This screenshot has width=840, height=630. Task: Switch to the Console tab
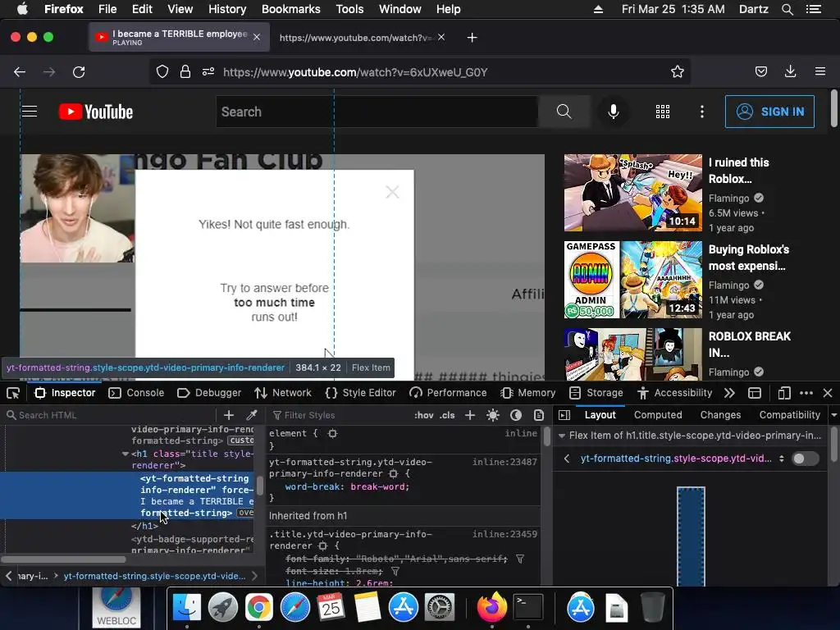coord(136,393)
